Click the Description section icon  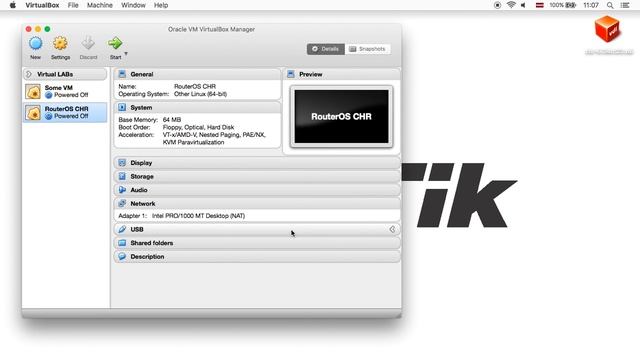[x=122, y=257]
